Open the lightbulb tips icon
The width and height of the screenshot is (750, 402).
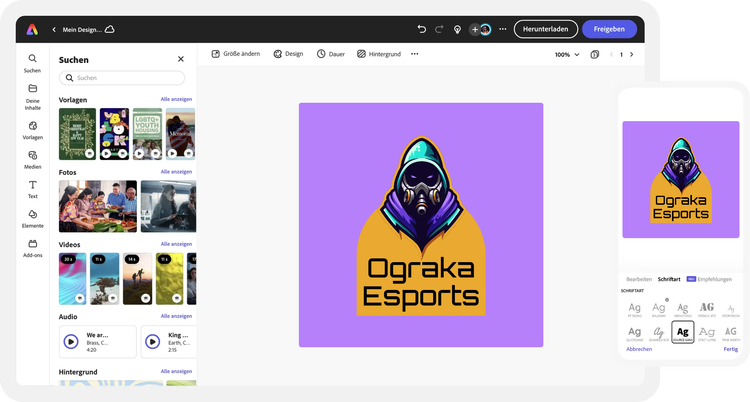[457, 29]
